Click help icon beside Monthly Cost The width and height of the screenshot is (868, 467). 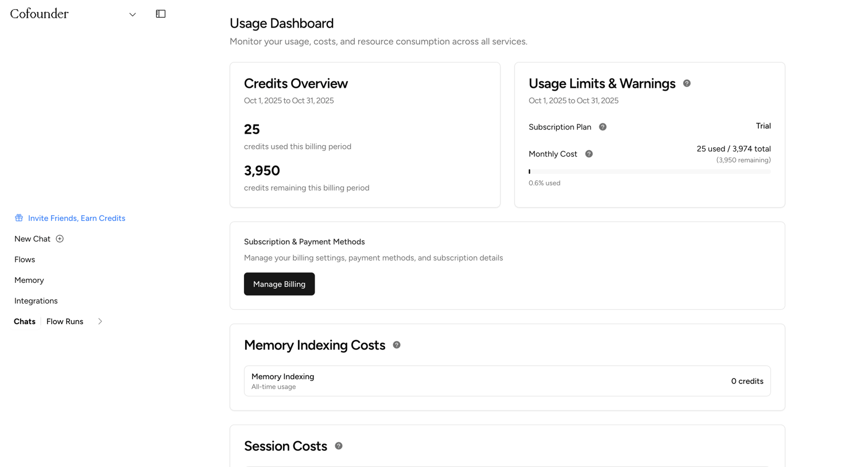(x=589, y=154)
